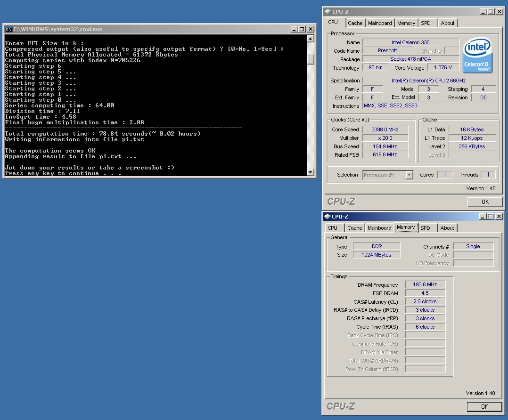Click the cmd.exe title bar text

click(x=57, y=29)
